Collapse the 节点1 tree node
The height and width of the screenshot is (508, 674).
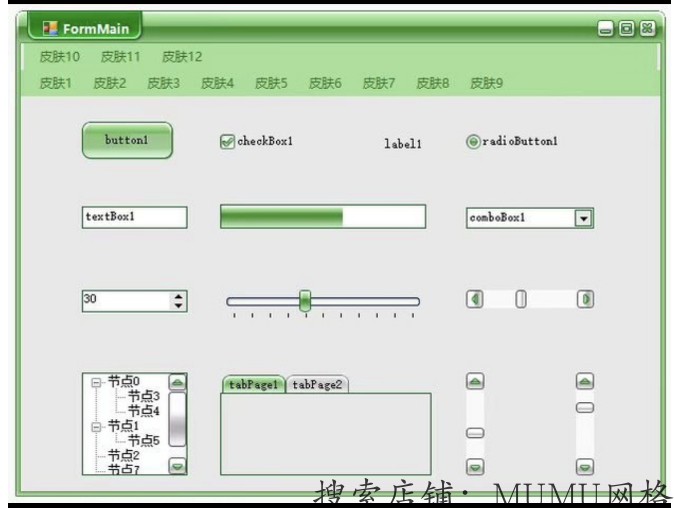click(96, 427)
